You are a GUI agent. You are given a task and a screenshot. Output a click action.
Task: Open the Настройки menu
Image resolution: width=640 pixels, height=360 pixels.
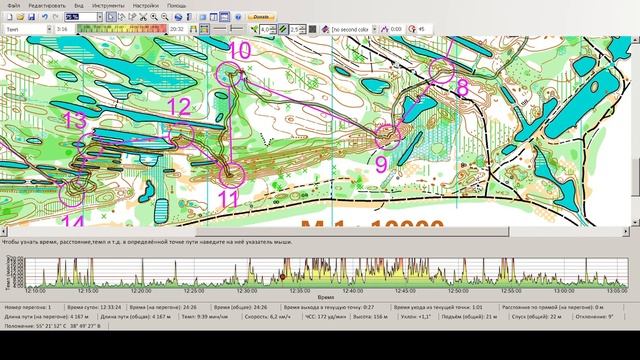[x=146, y=6]
